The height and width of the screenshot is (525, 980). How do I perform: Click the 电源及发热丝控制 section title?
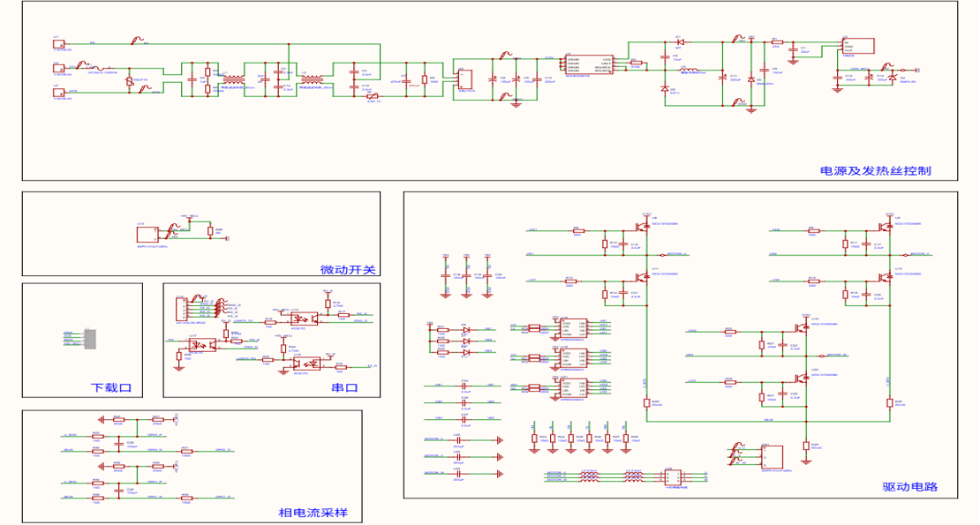click(875, 170)
